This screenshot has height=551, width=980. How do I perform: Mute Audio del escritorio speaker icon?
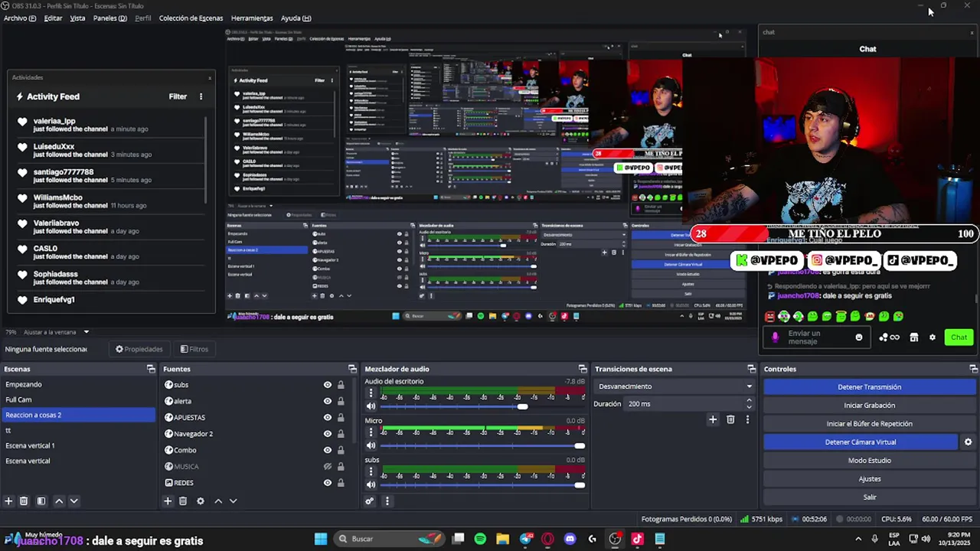[x=371, y=406]
